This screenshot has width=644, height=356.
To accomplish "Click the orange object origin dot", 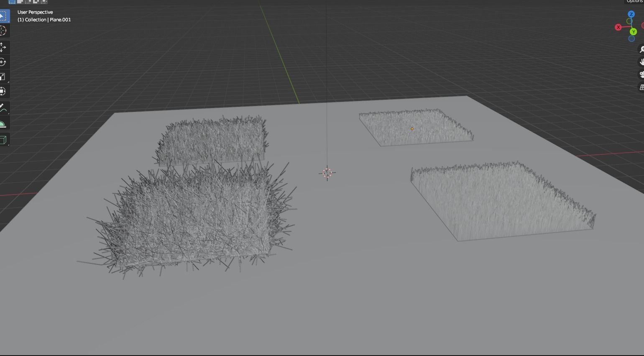I will pyautogui.click(x=412, y=129).
